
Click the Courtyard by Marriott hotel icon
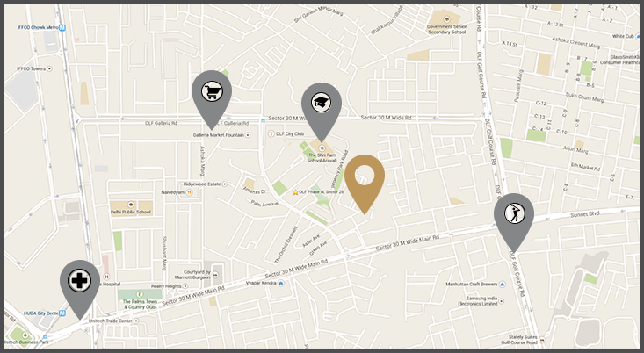tap(215, 275)
